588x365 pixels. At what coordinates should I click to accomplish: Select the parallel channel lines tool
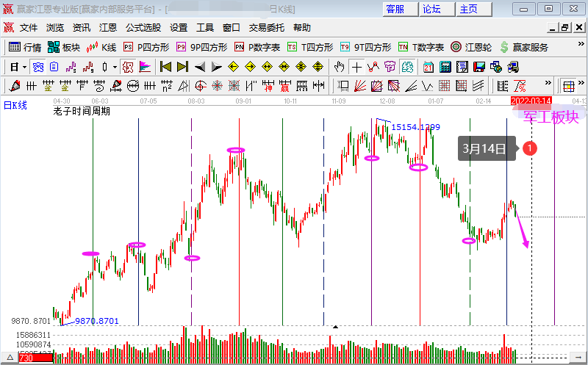click(x=478, y=86)
